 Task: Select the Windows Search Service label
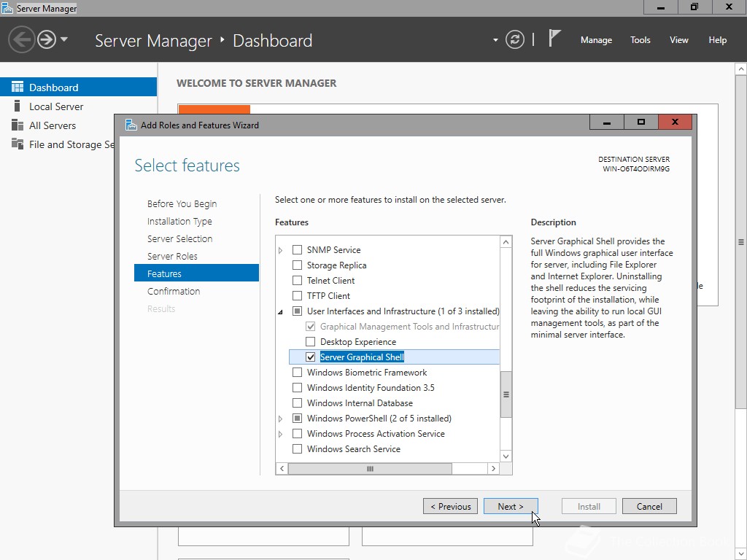point(354,449)
